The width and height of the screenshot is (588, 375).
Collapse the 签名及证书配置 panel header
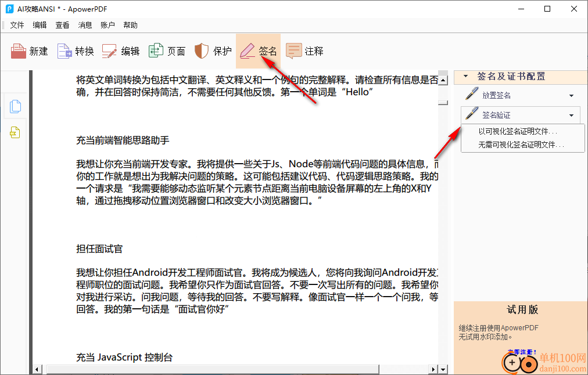(521, 77)
